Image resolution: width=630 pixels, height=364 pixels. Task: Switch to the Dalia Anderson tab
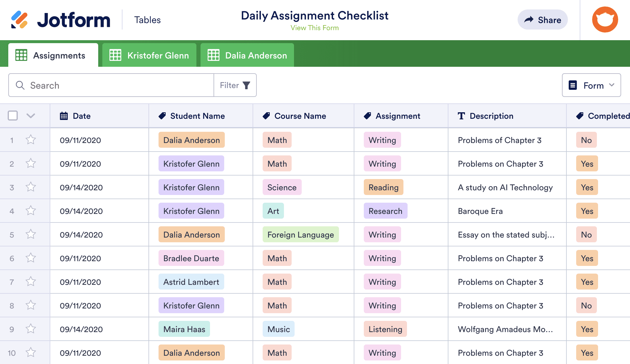(247, 55)
